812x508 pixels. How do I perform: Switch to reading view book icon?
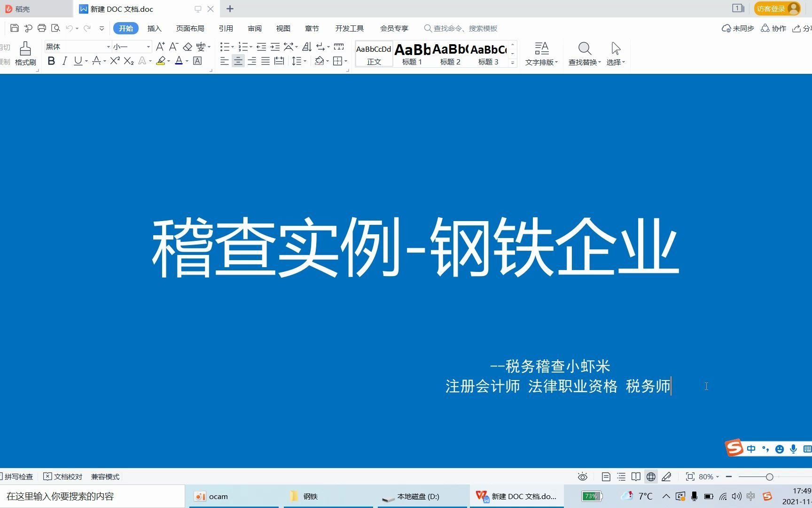click(x=636, y=476)
